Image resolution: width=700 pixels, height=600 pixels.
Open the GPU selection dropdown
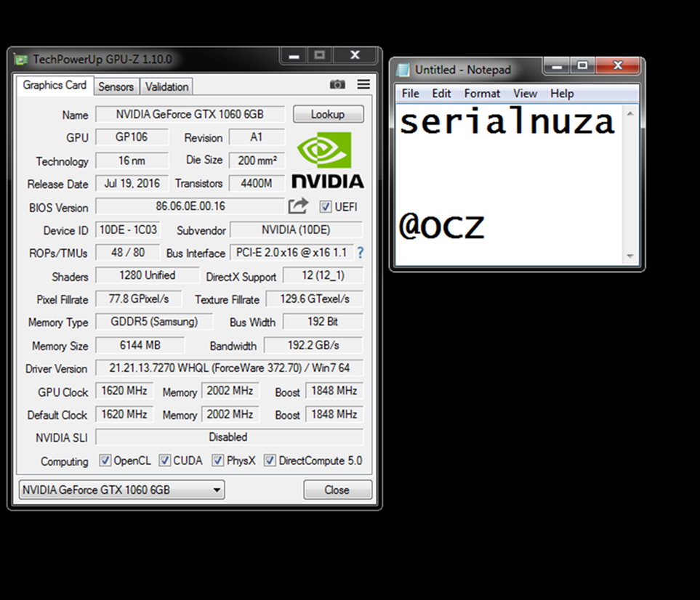coord(122,490)
